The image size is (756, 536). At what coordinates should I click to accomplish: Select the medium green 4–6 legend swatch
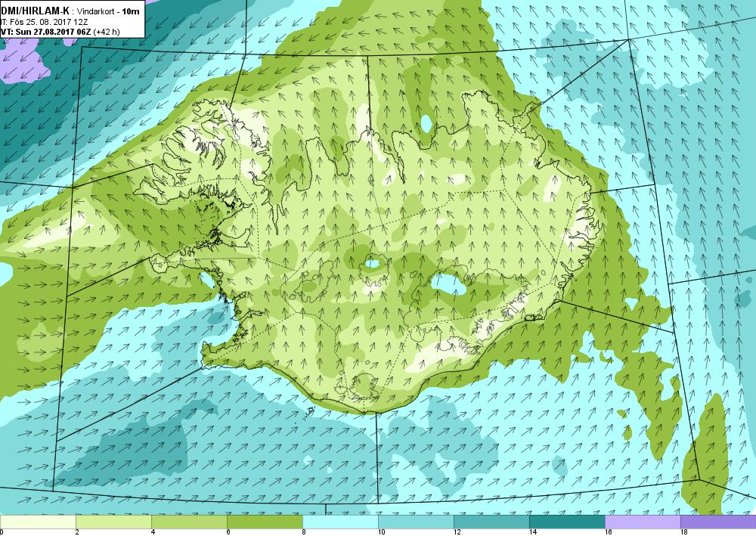(x=189, y=522)
